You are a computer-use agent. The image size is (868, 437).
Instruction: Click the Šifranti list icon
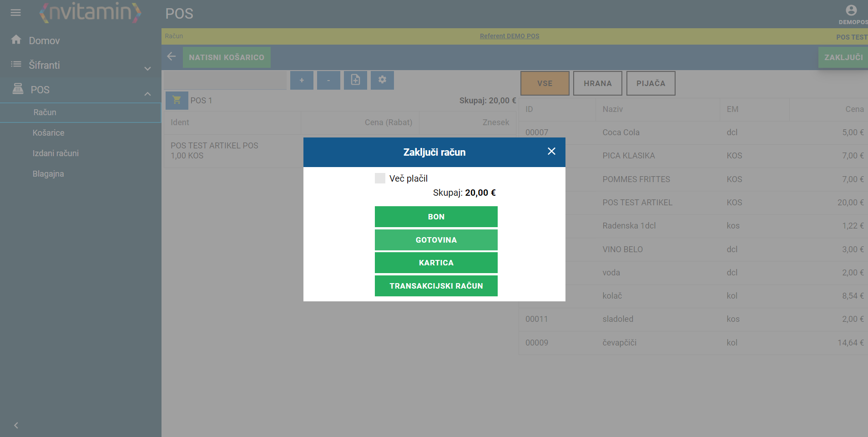tap(16, 64)
